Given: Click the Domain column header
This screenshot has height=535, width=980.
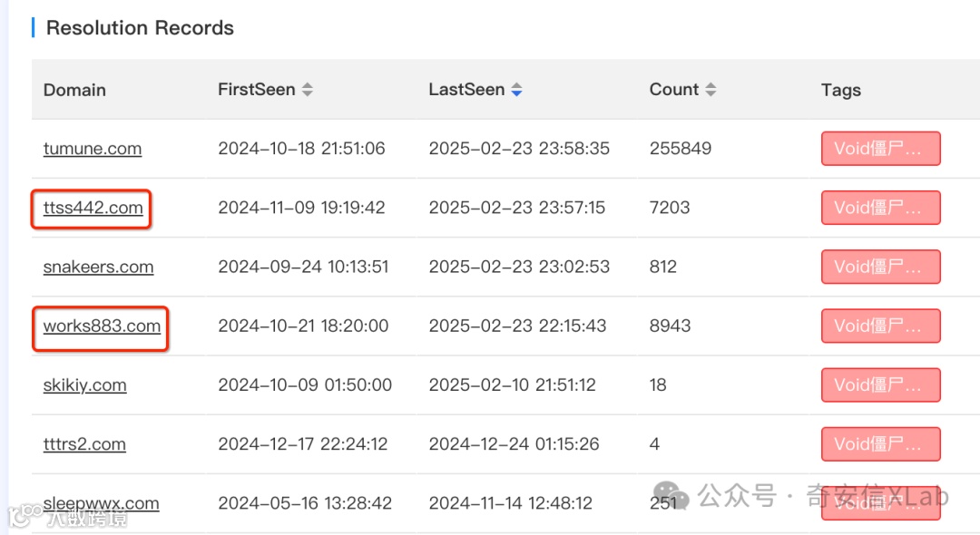Looking at the screenshot, I should [x=74, y=90].
